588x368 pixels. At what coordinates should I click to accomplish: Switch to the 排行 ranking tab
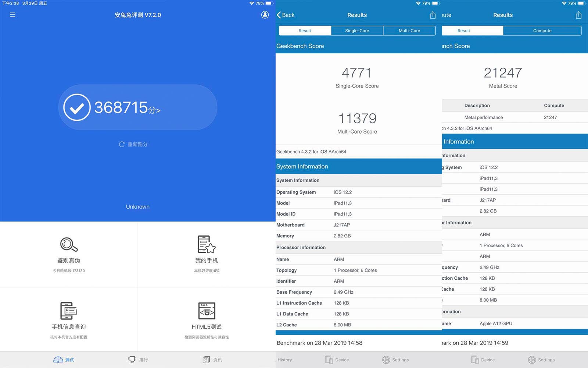(x=138, y=360)
